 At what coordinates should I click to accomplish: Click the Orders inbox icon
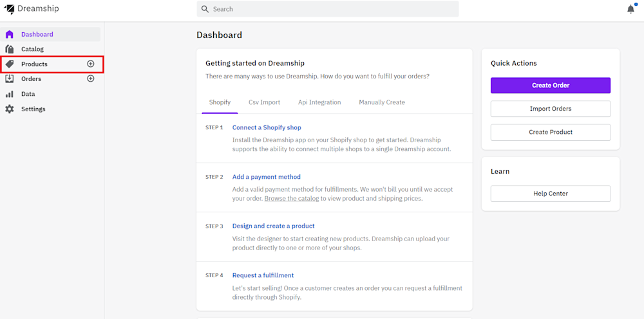point(10,78)
